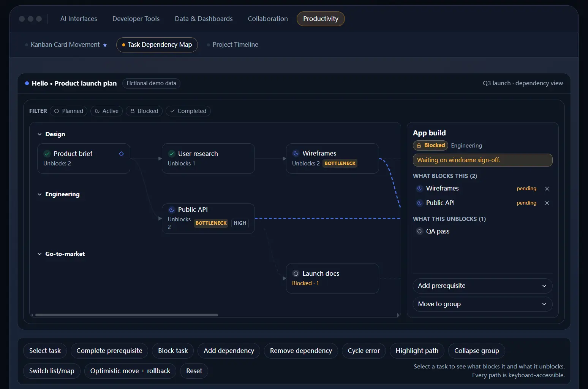This screenshot has width=588, height=389.
Task: Select the Public API task card
Action: click(x=208, y=219)
